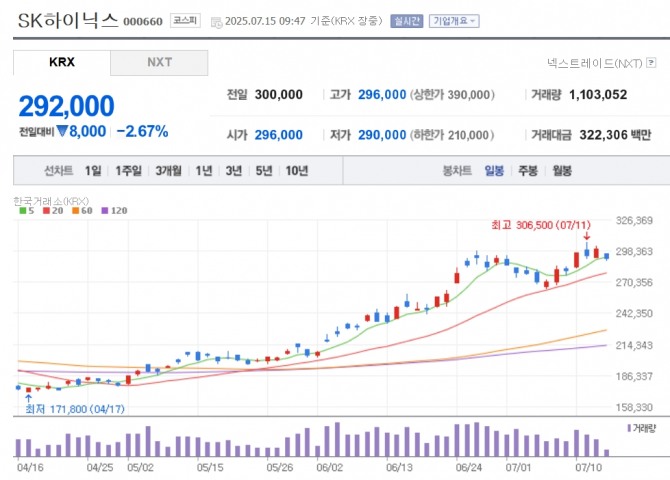The width and height of the screenshot is (670, 480).
Task: Click the red arrow at 최고 306,500
Action: click(x=587, y=236)
